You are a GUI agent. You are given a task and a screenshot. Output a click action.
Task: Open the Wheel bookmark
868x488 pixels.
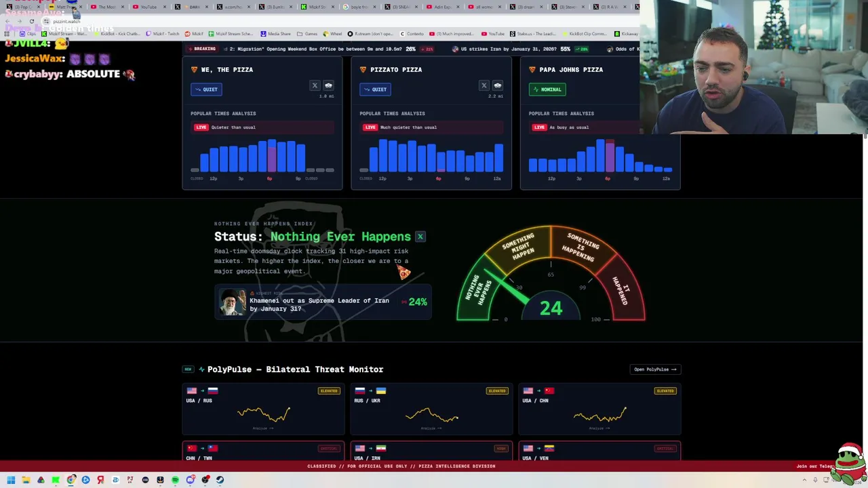[333, 34]
